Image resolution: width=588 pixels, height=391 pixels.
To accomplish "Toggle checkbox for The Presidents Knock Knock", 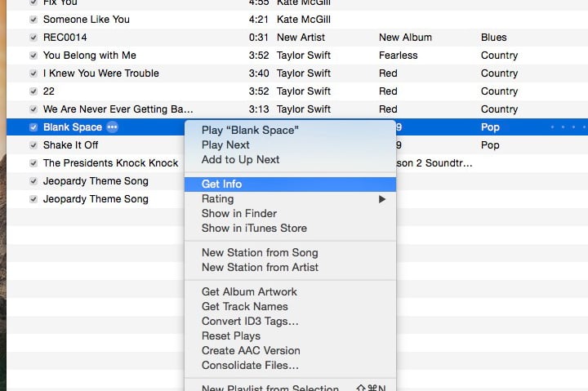I will tap(33, 163).
